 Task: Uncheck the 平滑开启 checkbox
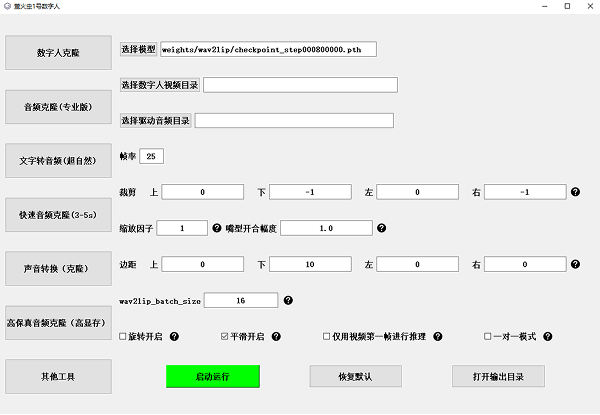pos(225,336)
